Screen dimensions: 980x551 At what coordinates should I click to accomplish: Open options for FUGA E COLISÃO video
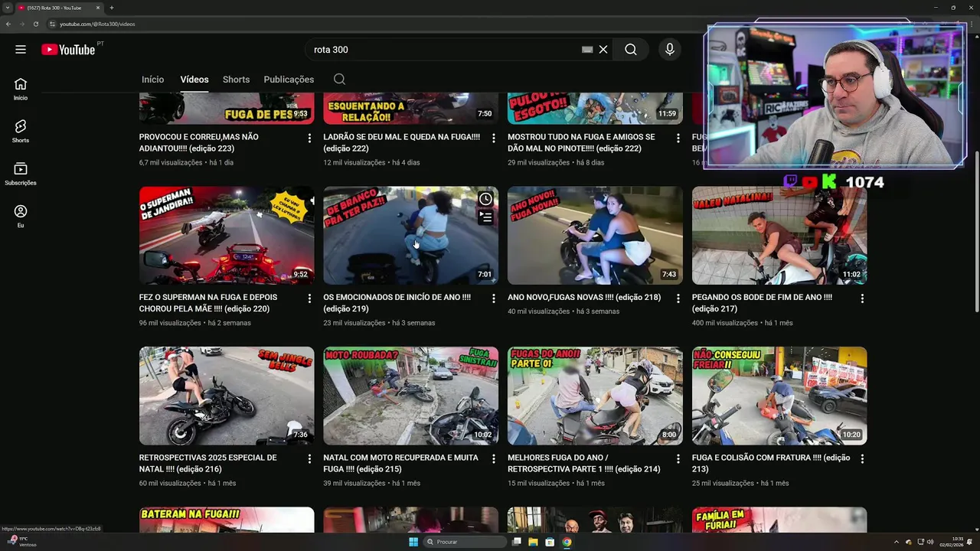[862, 459]
